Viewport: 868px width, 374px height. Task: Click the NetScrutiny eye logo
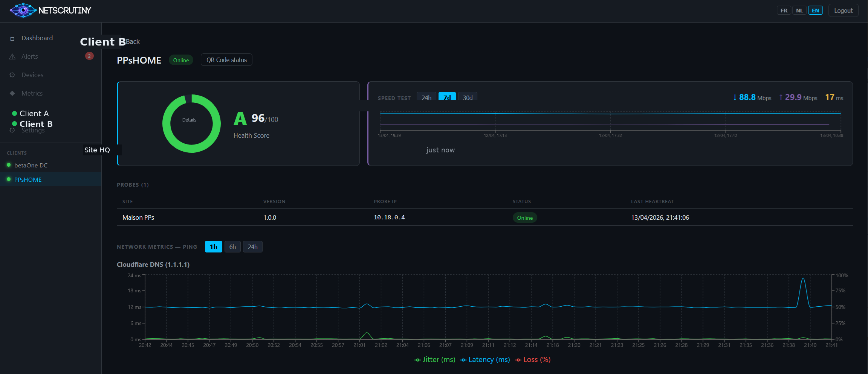(x=23, y=10)
